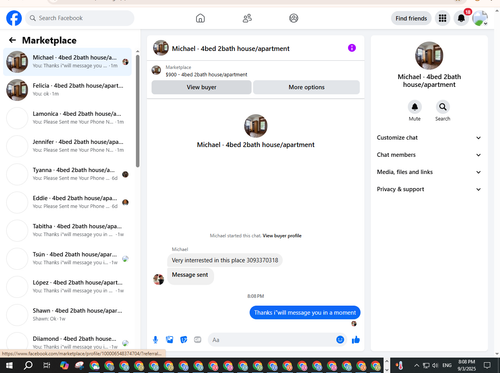Open the López conversation in list

[67, 286]
